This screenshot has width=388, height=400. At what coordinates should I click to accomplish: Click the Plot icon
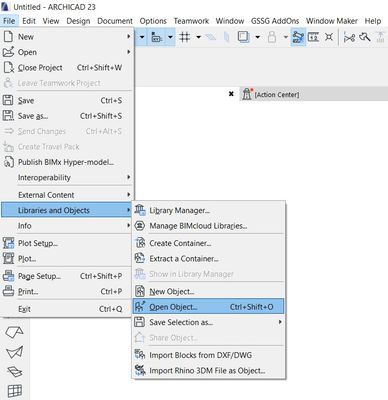click(x=8, y=258)
